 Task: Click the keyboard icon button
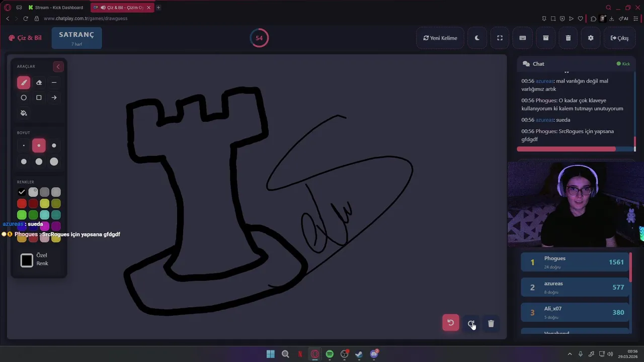coord(523,38)
